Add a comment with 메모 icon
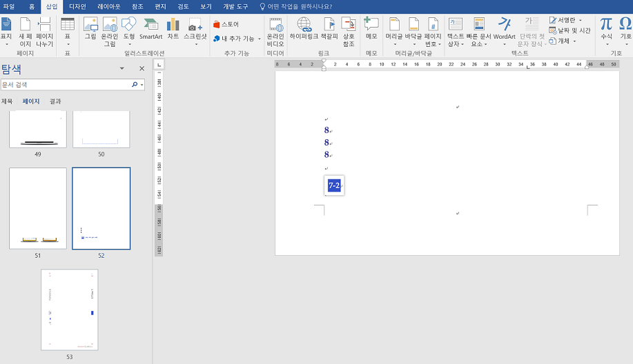This screenshot has width=633, height=364. coord(371,28)
